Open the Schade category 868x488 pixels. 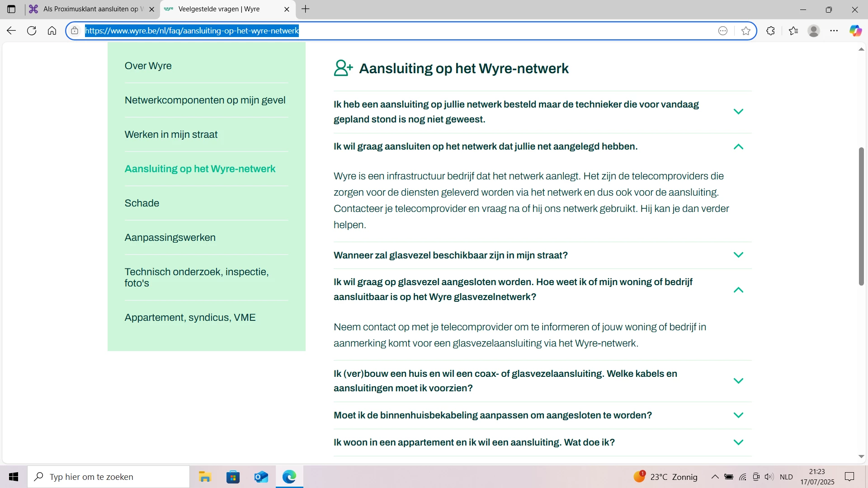click(142, 203)
